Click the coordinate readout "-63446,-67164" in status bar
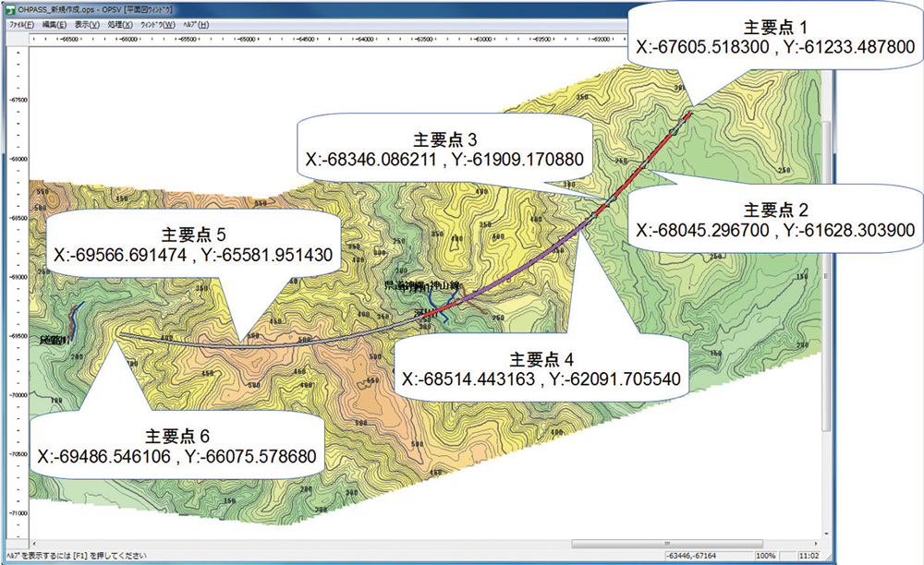Image resolution: width=924 pixels, height=565 pixels. coord(691,556)
